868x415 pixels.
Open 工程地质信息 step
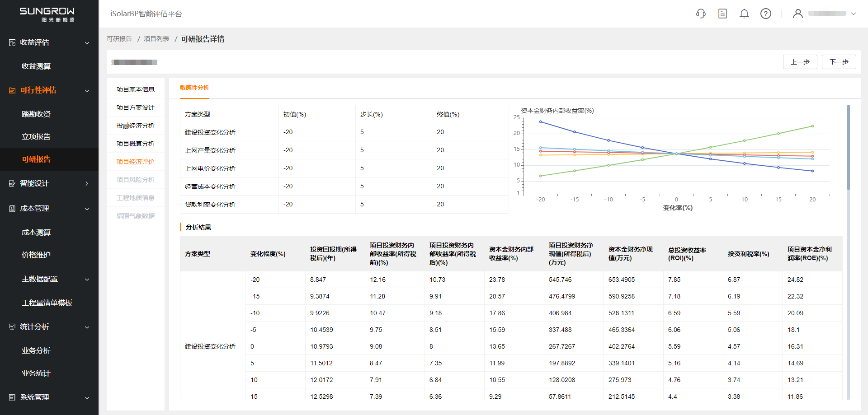[x=136, y=198]
